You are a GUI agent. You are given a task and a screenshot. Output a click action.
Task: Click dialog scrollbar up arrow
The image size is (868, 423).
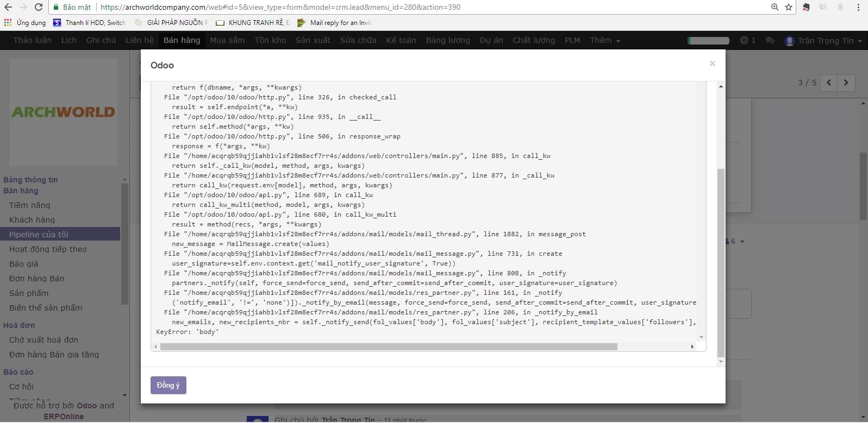point(721,86)
